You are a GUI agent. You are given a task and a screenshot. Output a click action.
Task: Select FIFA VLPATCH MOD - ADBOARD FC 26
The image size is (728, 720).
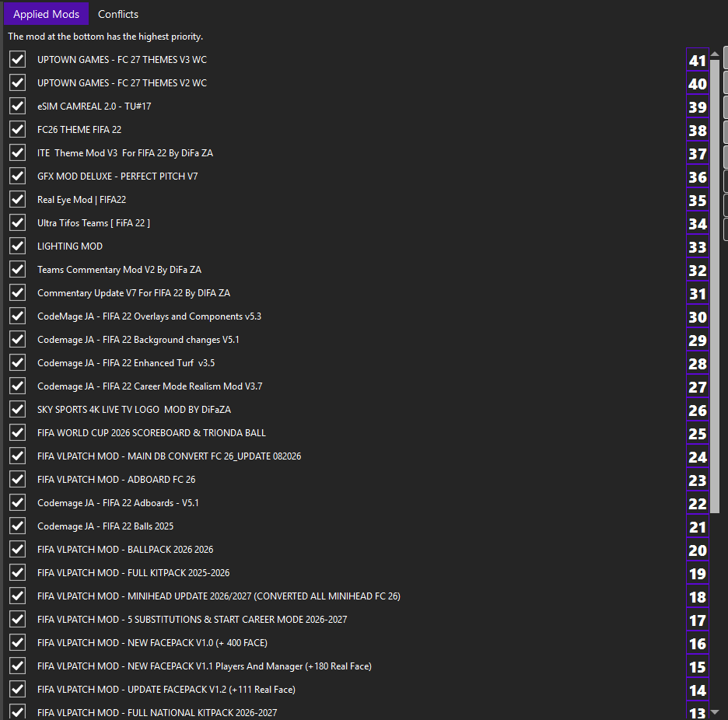pos(117,479)
